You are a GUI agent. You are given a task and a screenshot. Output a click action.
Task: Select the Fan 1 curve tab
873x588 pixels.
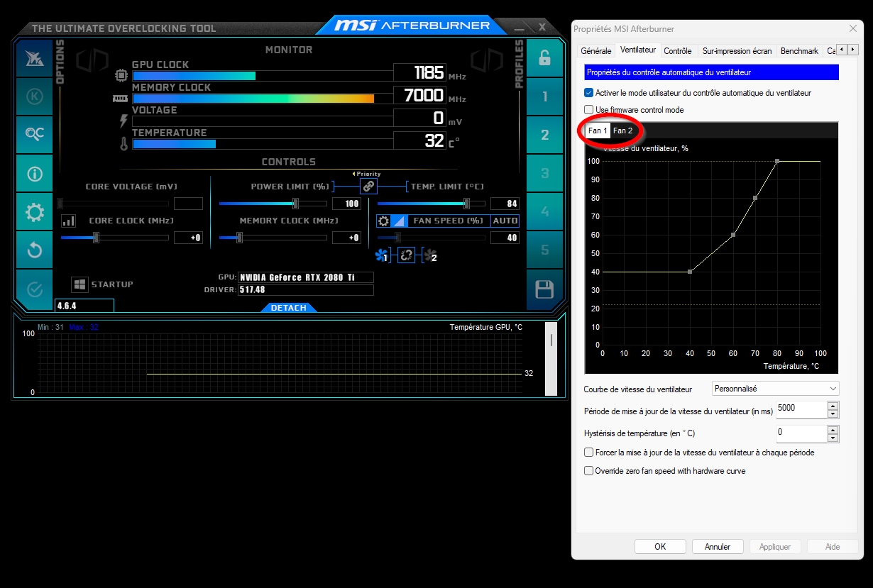pyautogui.click(x=598, y=131)
